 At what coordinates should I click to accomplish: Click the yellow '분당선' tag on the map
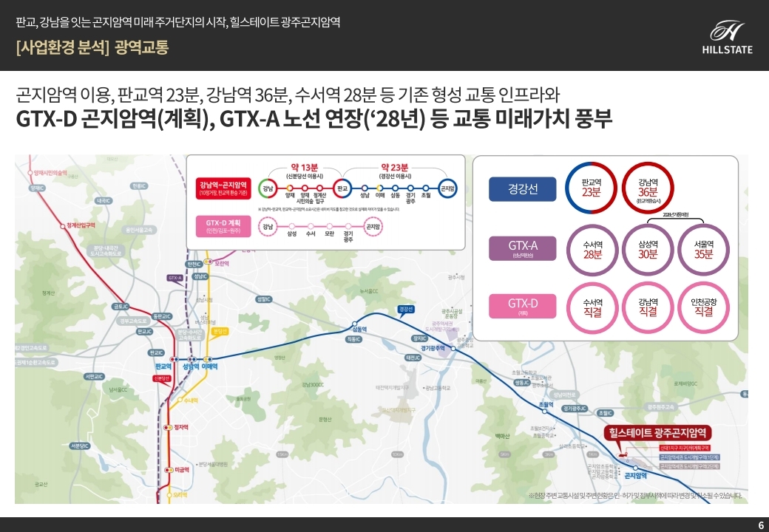click(220, 332)
